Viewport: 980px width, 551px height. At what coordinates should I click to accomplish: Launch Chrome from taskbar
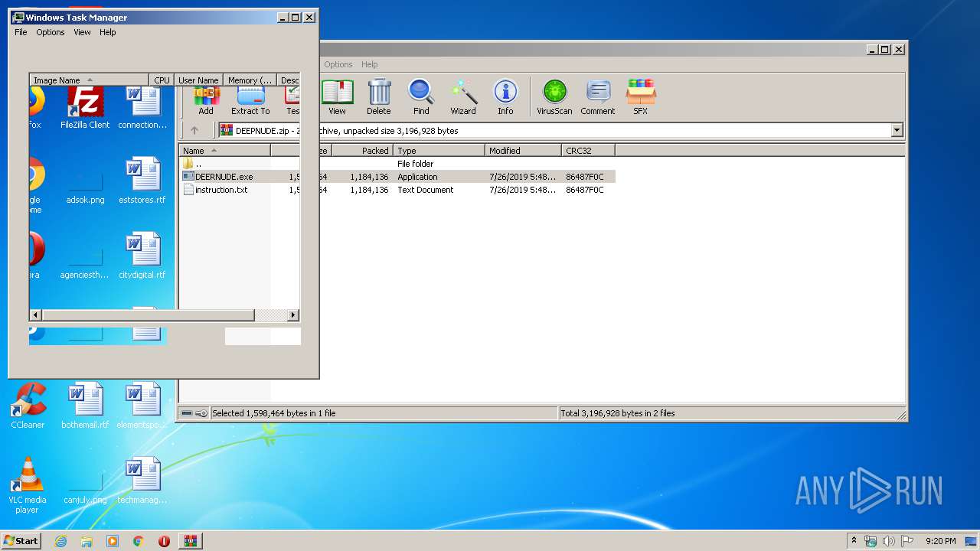(x=139, y=541)
